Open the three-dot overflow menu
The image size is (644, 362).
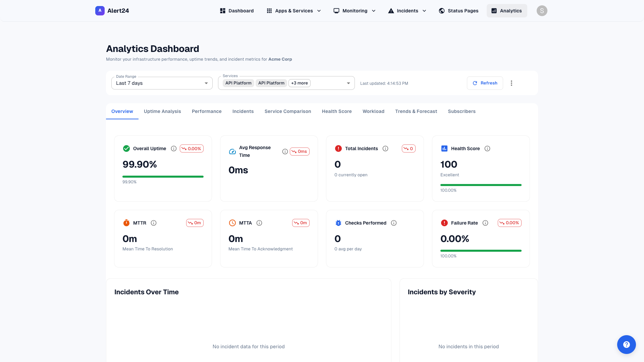pyautogui.click(x=512, y=83)
